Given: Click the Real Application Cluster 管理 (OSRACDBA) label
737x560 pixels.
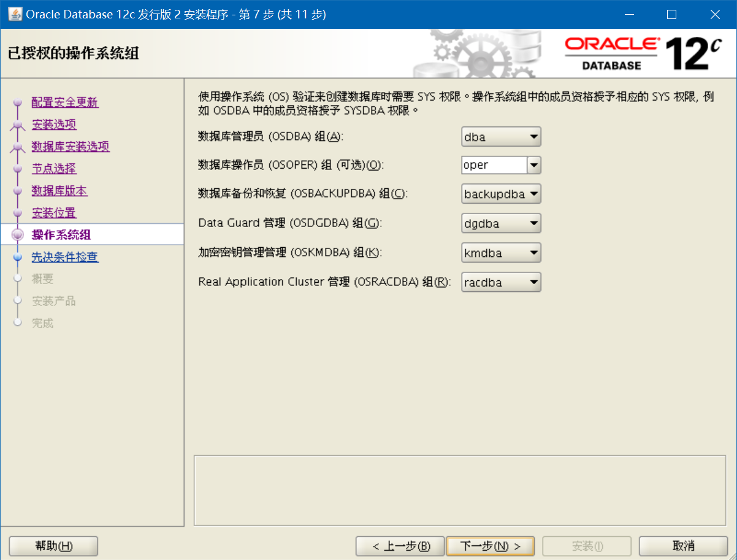Looking at the screenshot, I should tap(325, 282).
